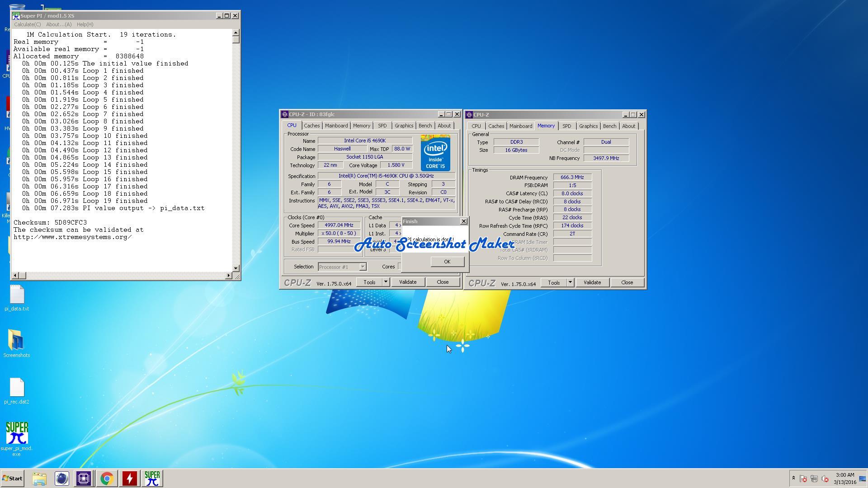This screenshot has height=488, width=868.
Task: Click the Super PI title bar icon
Action: 16,16
